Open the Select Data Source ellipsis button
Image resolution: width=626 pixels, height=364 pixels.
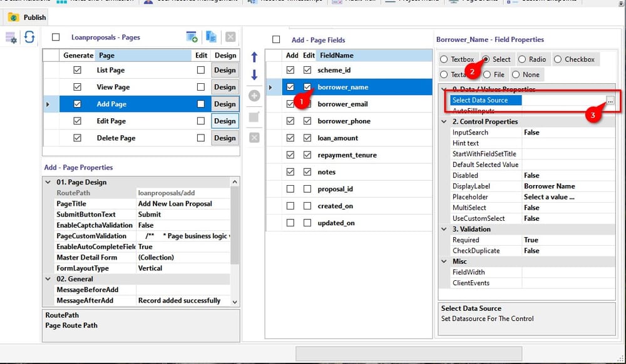pos(610,100)
